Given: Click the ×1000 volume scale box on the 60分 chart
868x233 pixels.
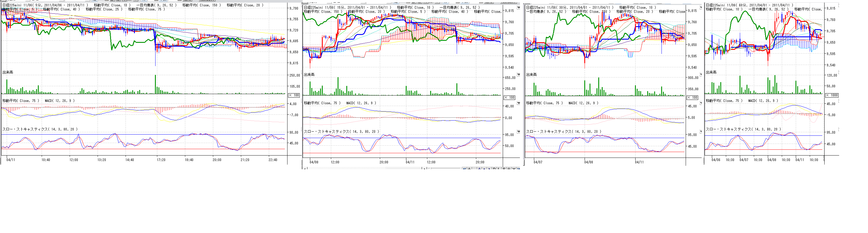Looking at the screenshot, I should coord(832,95).
